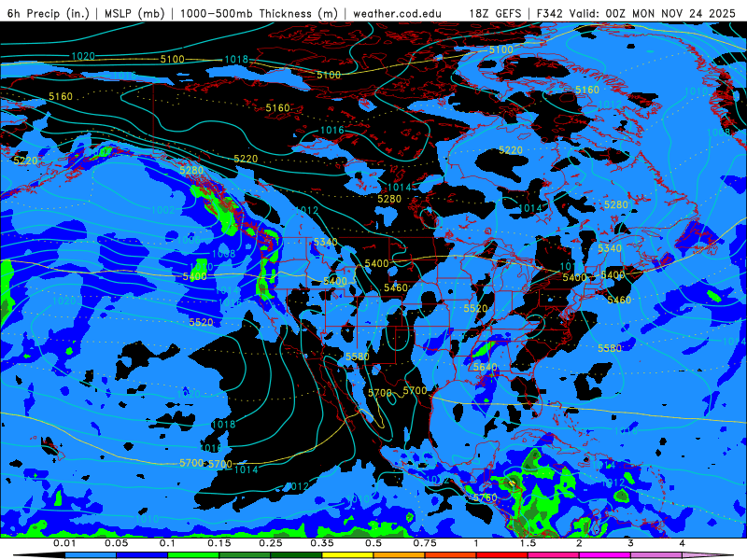The image size is (747, 560).
Task: Click the '5760' thickness contour label
Action: click(485, 497)
